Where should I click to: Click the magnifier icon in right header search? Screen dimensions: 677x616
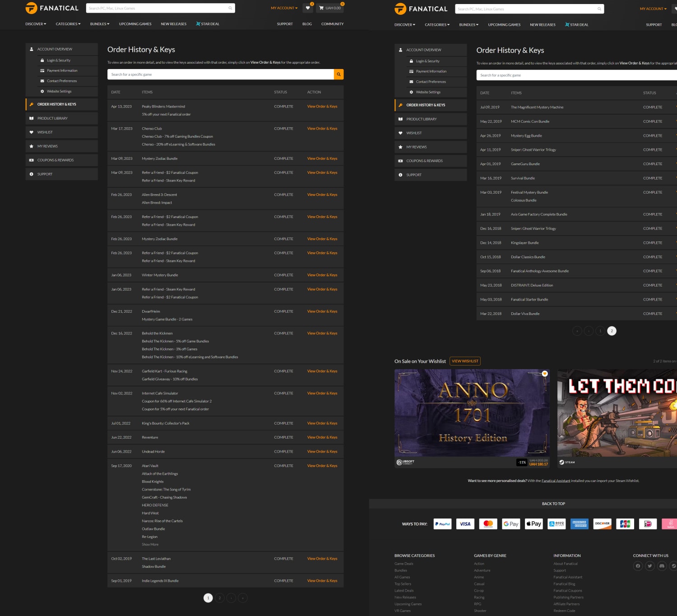click(599, 9)
